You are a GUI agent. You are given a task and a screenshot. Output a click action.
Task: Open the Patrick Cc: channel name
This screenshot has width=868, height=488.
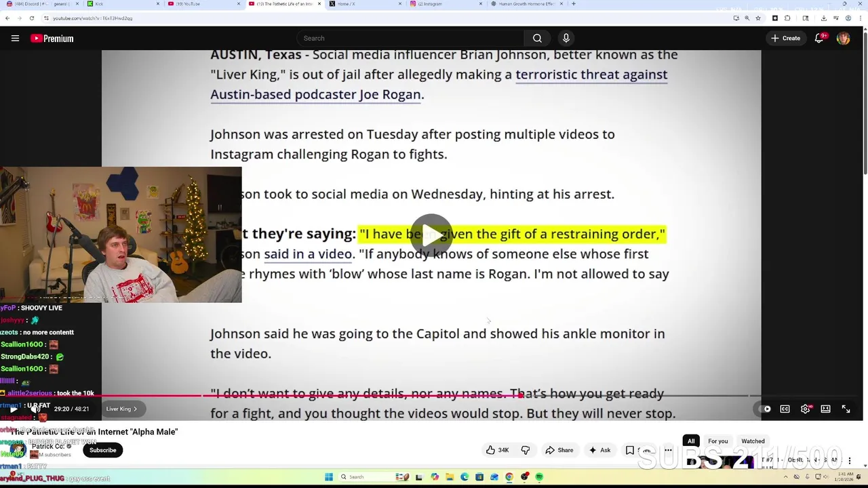coord(47,447)
